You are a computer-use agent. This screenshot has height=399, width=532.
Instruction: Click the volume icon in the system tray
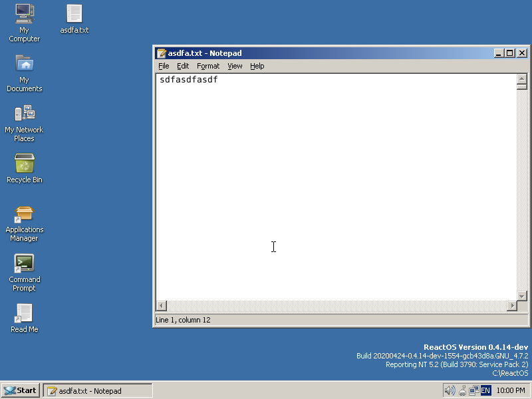(451, 390)
